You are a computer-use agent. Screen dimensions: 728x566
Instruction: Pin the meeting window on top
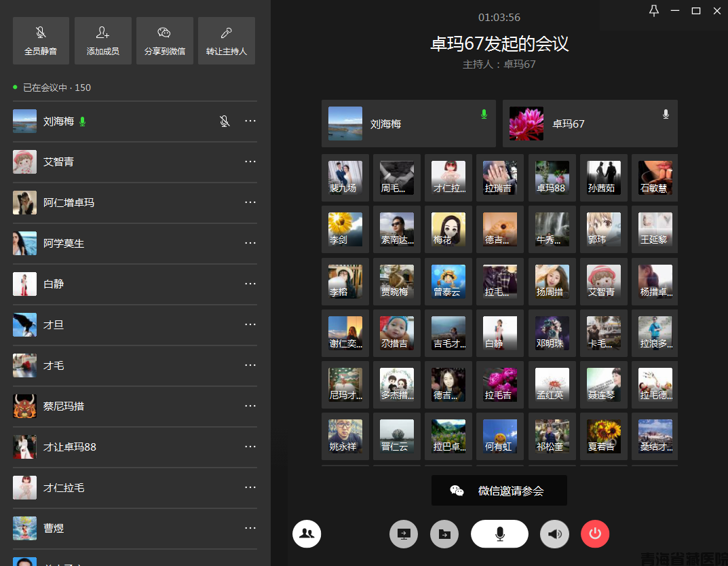[654, 10]
